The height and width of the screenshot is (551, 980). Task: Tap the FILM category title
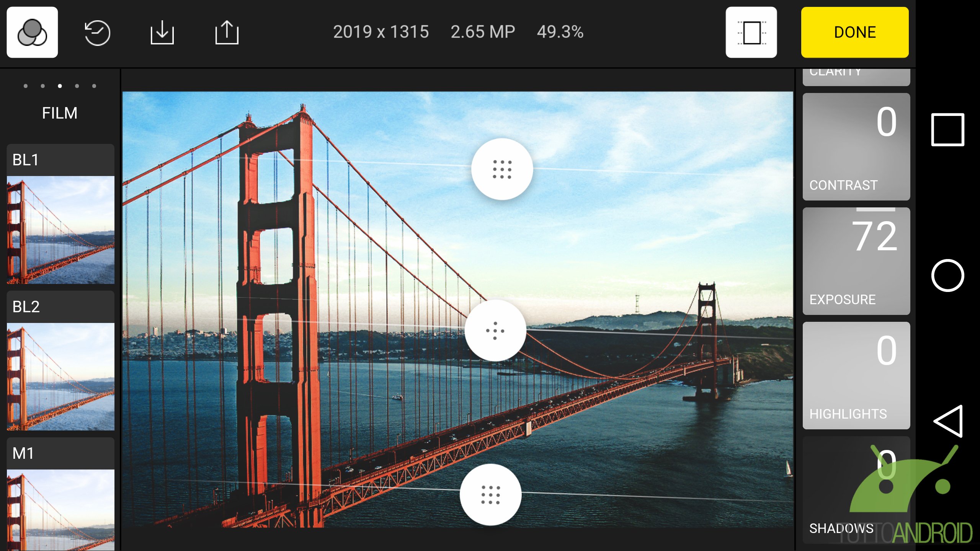(60, 113)
